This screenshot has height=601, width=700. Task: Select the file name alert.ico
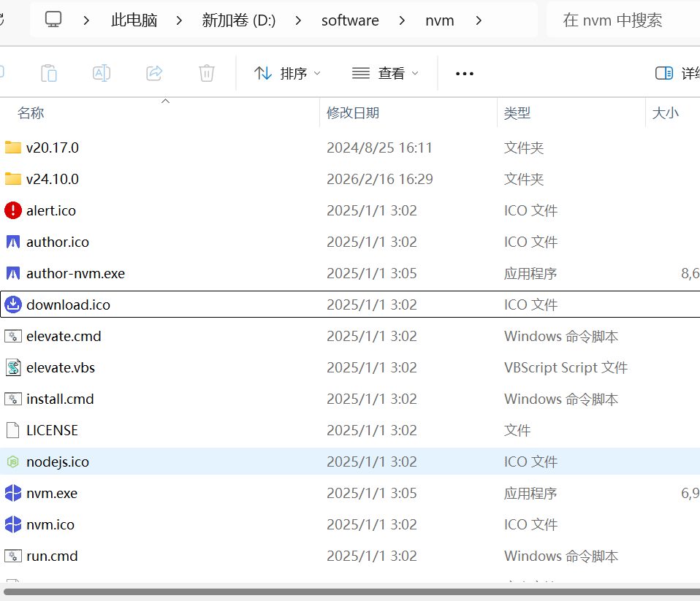coord(51,210)
